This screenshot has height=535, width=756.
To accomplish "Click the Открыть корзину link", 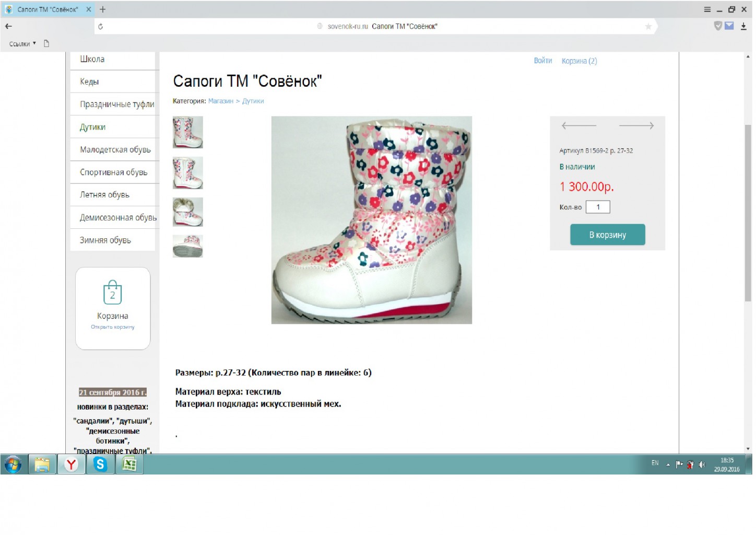I will pos(113,327).
